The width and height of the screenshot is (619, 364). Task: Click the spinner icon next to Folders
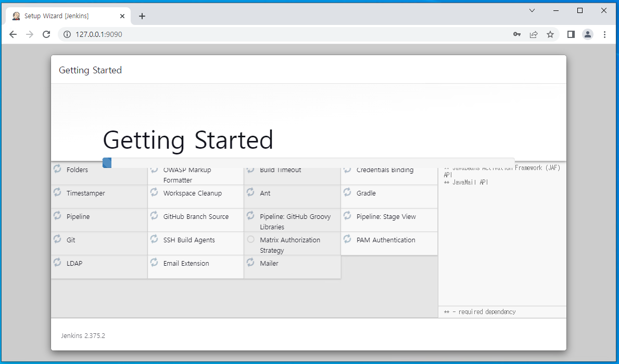(57, 169)
